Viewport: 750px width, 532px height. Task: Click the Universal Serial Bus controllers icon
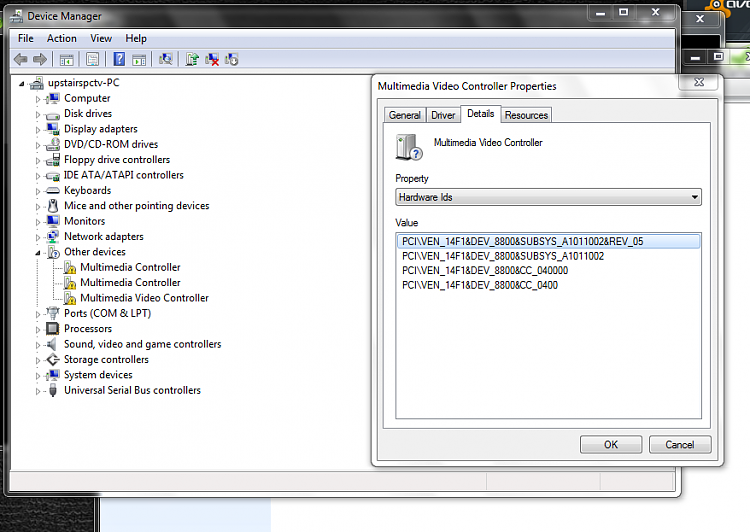coord(53,390)
